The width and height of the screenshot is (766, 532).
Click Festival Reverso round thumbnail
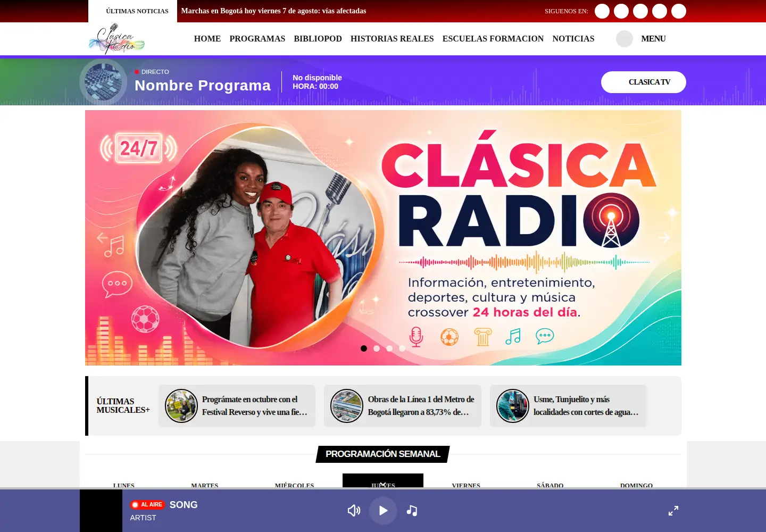coord(181,406)
